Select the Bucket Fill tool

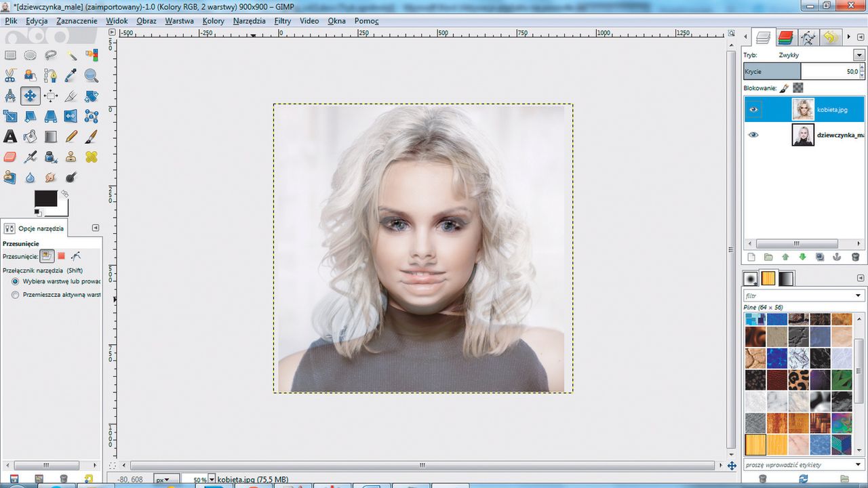[x=31, y=136]
